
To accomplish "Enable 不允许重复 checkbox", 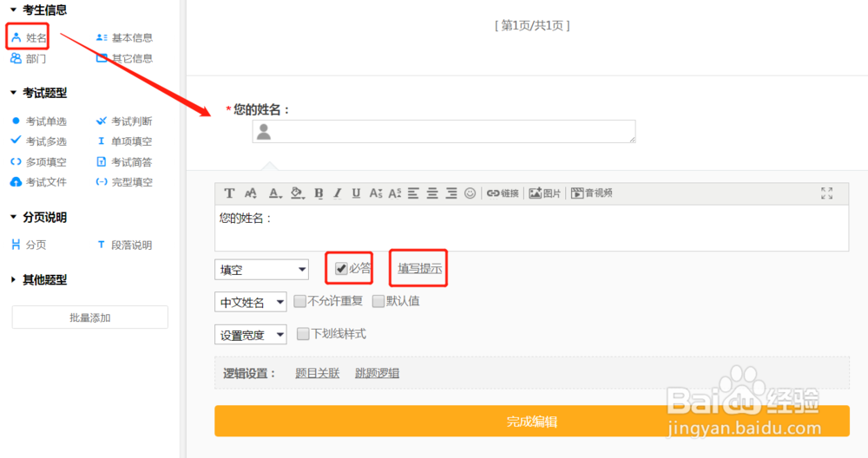I will (x=299, y=301).
